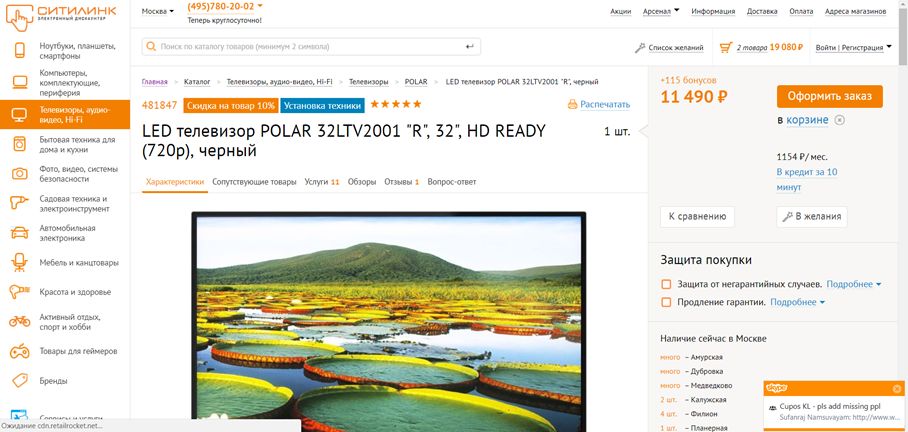Click the Оформить заказ button

(830, 97)
